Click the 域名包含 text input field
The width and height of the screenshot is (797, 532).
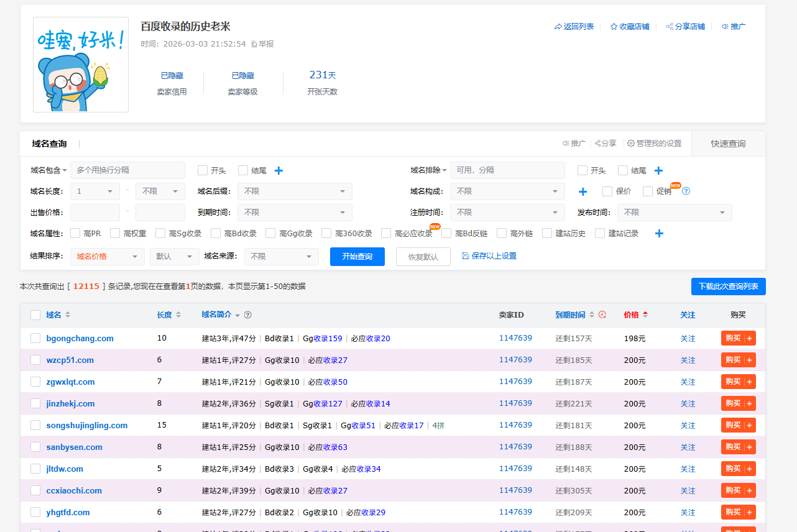pos(127,170)
